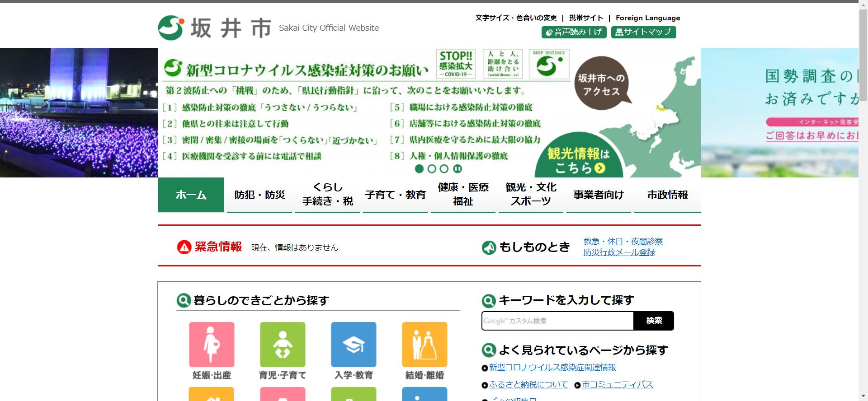
Task: Select the 観光・文化スポーツ tab
Action: 531,195
